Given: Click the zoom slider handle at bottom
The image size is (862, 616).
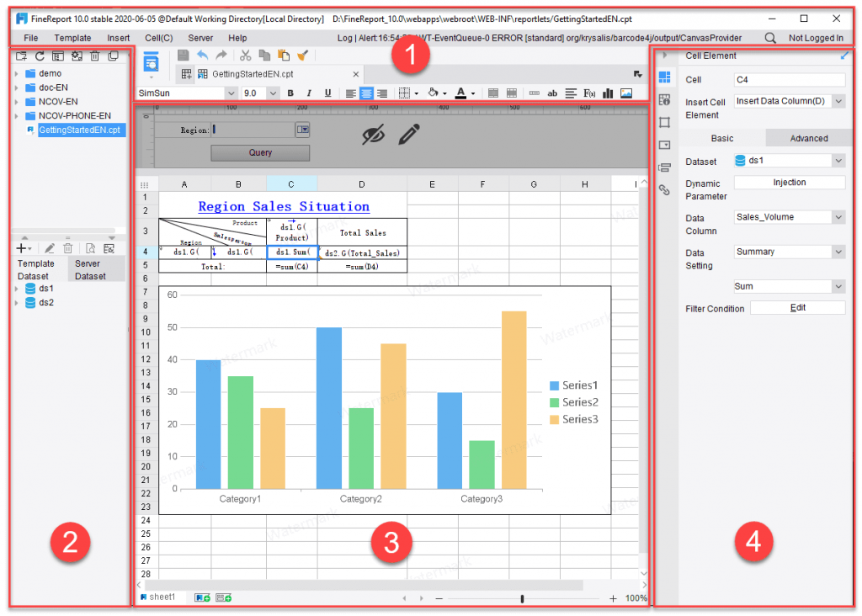Looking at the screenshot, I should [522, 598].
